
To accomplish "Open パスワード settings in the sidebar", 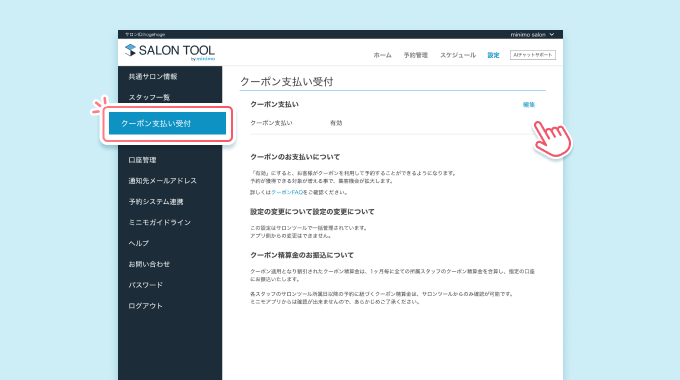I will [x=145, y=285].
